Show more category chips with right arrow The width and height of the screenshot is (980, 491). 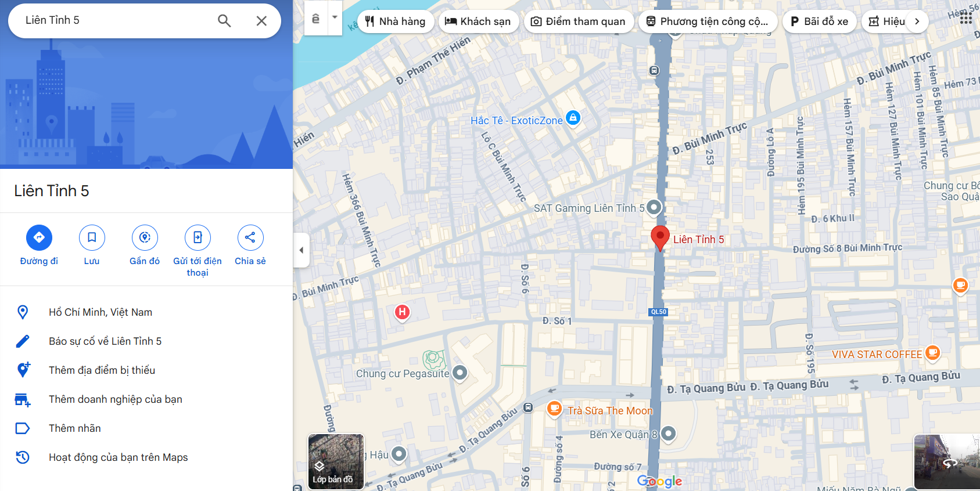pos(917,21)
